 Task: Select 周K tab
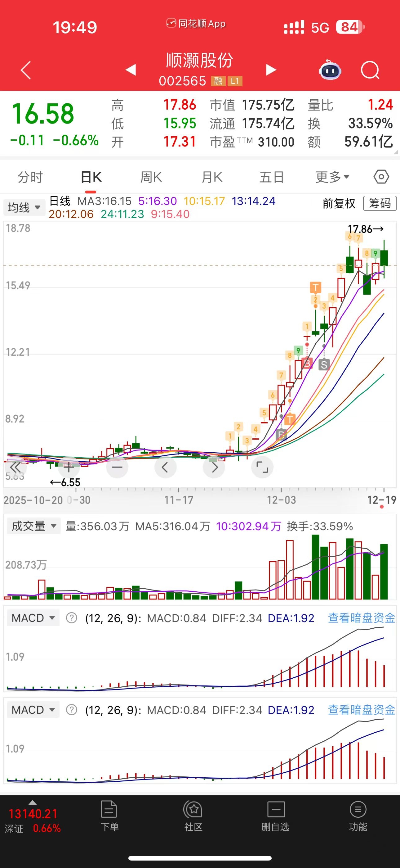click(x=151, y=177)
